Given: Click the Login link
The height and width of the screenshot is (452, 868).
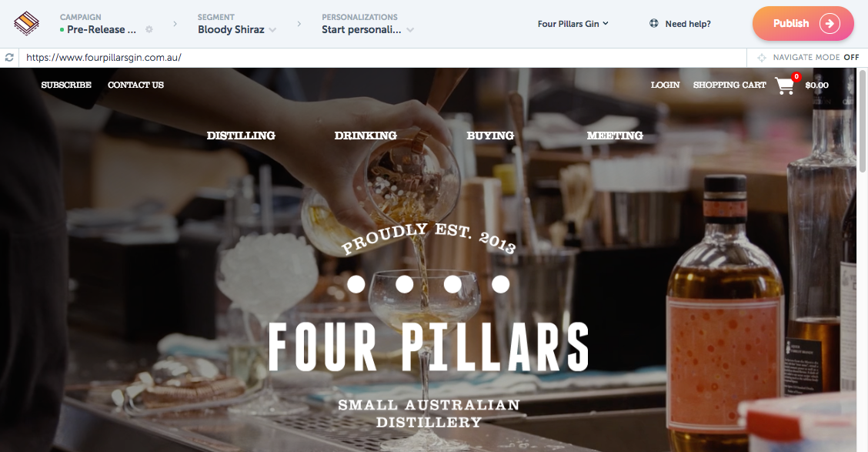Looking at the screenshot, I should coord(665,85).
